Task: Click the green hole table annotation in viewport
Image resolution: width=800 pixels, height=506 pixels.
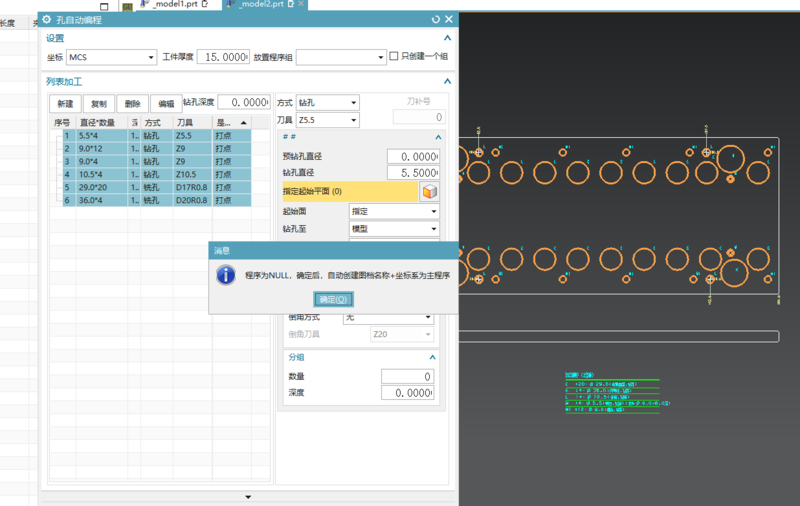Action: tap(616, 392)
